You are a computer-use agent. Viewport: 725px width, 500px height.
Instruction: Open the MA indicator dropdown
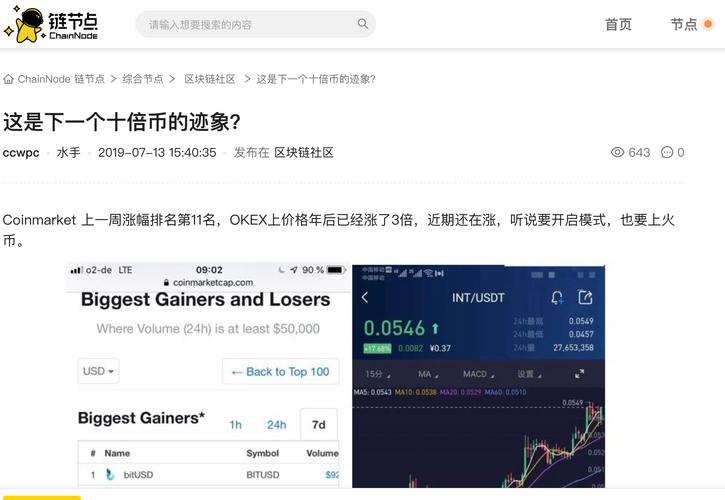(x=428, y=374)
